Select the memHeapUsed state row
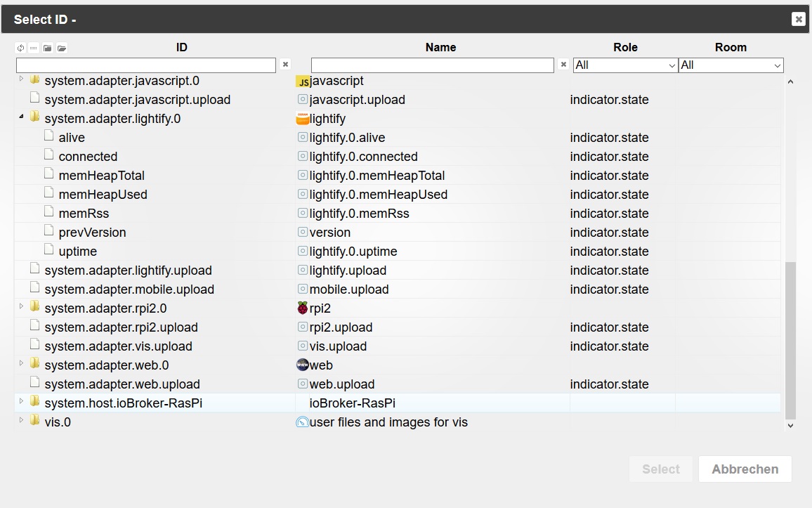This screenshot has width=812, height=508. point(103,195)
